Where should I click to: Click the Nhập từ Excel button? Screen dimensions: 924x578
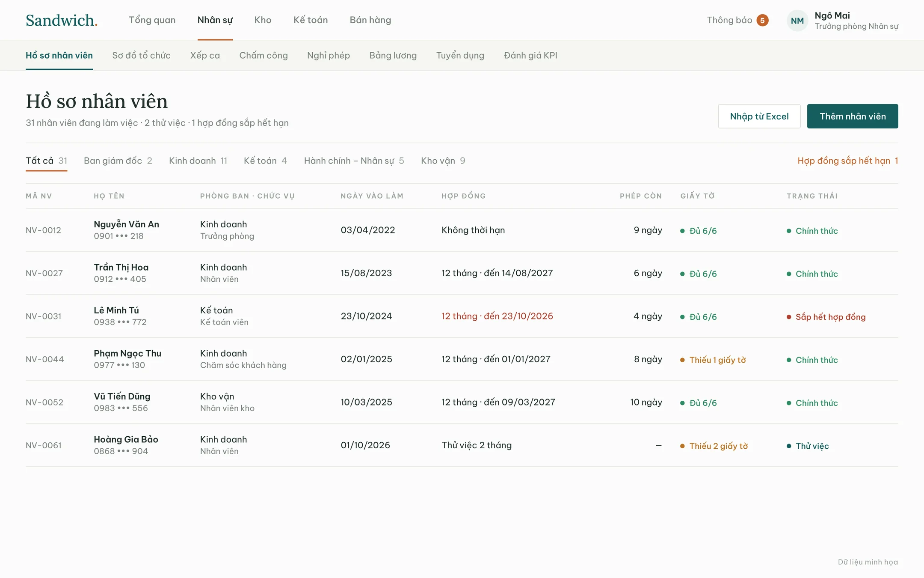(759, 116)
